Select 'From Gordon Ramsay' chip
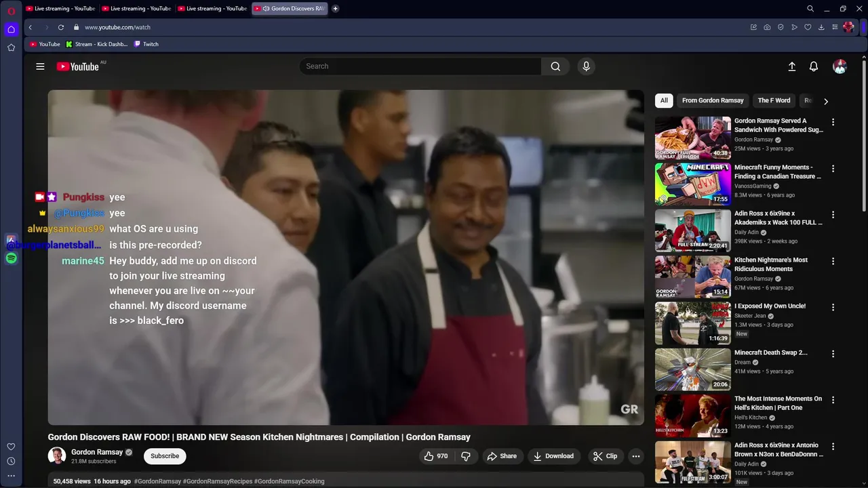 713,100
